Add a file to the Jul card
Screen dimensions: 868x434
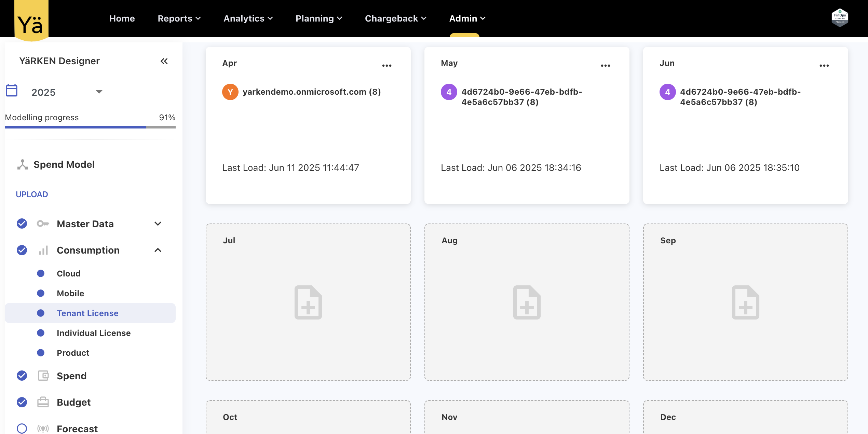tap(308, 302)
